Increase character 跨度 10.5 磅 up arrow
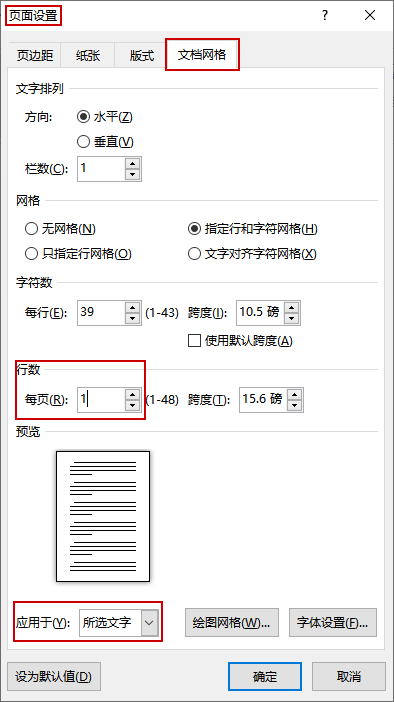 pyautogui.click(x=291, y=307)
